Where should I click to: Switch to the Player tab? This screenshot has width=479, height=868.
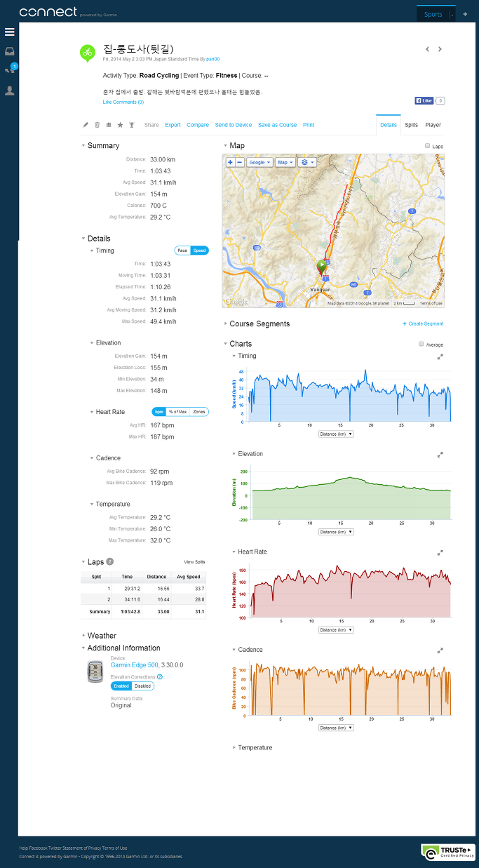point(433,125)
